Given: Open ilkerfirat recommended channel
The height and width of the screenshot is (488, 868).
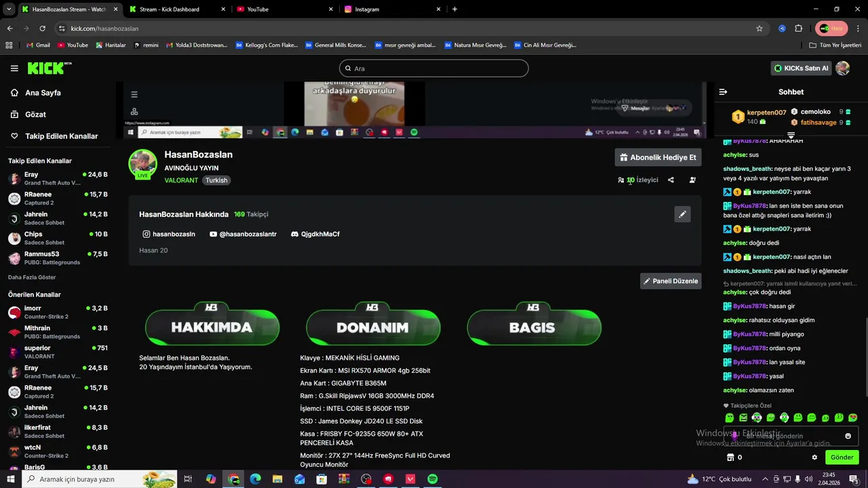Looking at the screenshot, I should coord(58,432).
